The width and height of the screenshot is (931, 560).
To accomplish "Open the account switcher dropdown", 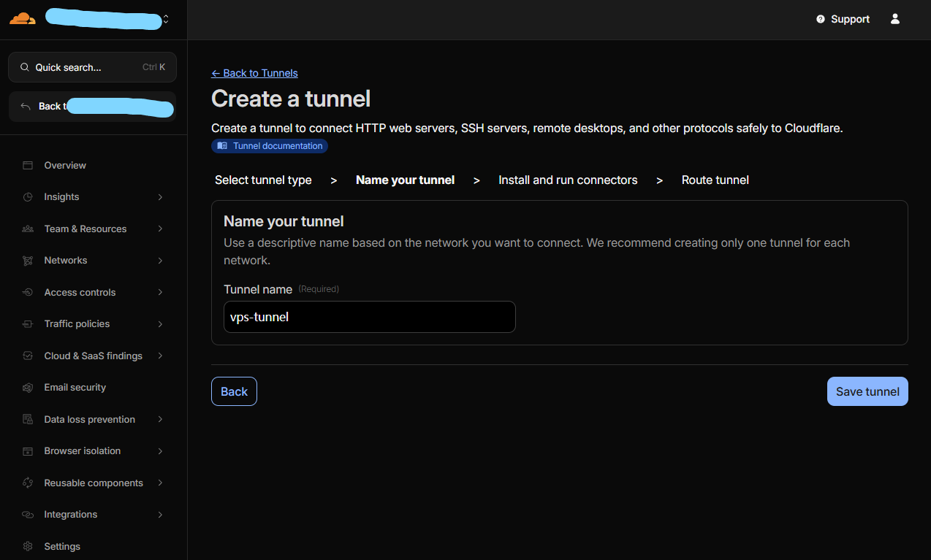I will coord(166,20).
